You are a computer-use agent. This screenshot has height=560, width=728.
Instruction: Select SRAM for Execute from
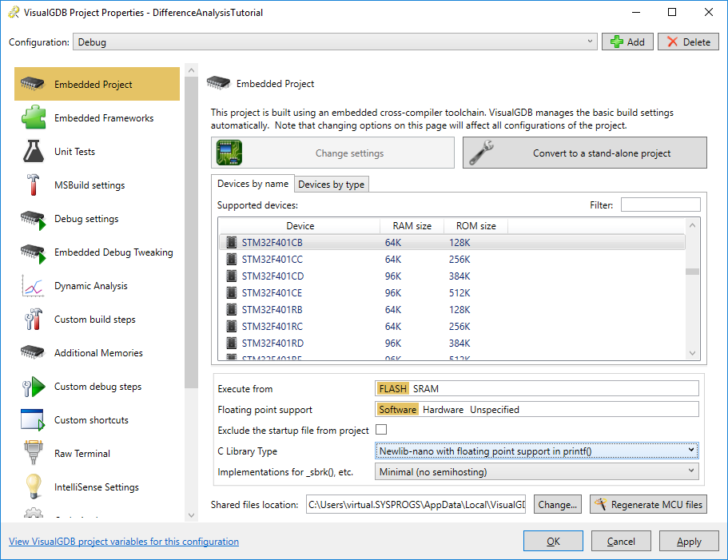(x=426, y=388)
